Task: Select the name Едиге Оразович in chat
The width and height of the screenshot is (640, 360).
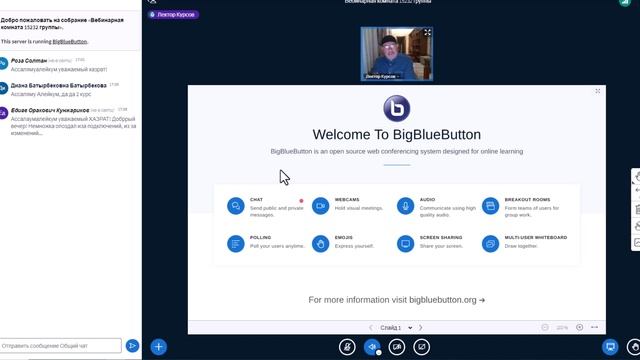Action: click(50, 110)
